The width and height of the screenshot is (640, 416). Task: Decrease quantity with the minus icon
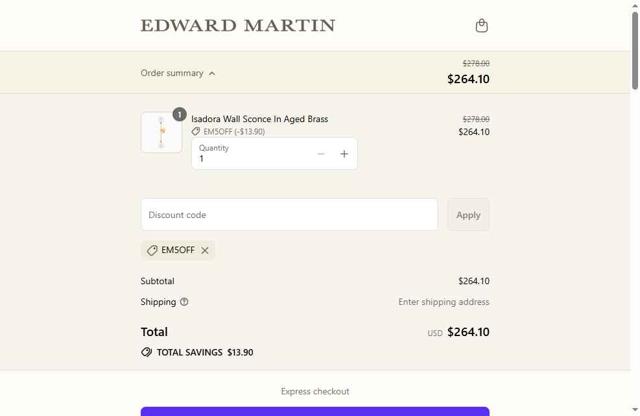(321, 154)
